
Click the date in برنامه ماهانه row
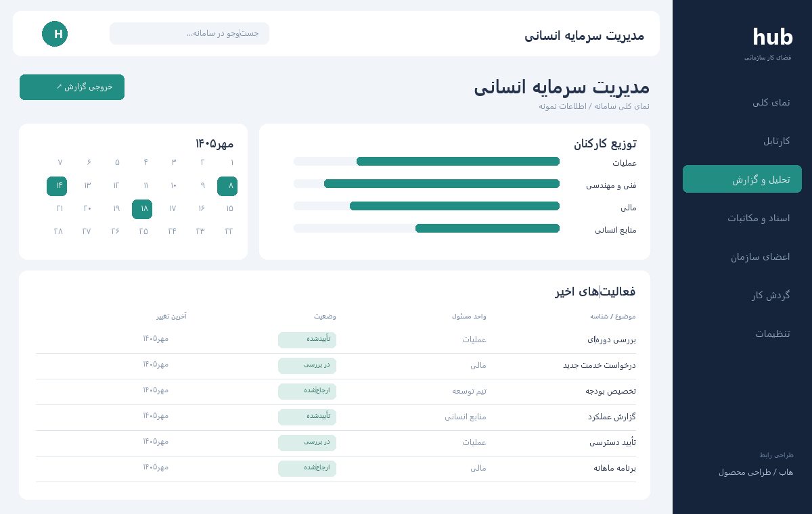point(156,467)
